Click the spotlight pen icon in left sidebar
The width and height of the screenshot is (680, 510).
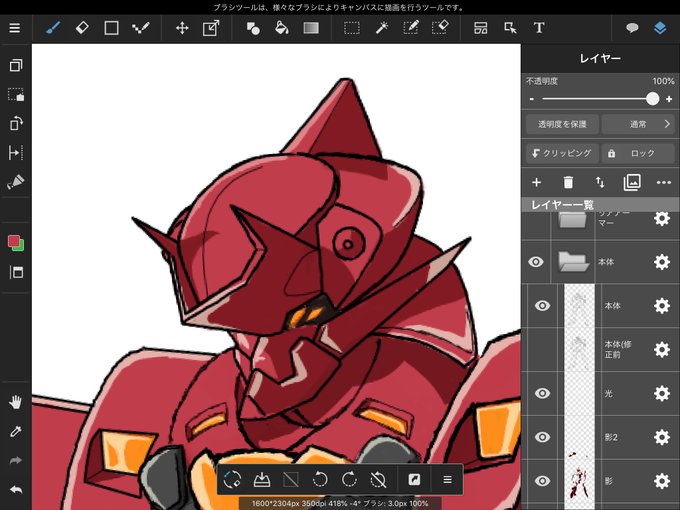click(16, 182)
